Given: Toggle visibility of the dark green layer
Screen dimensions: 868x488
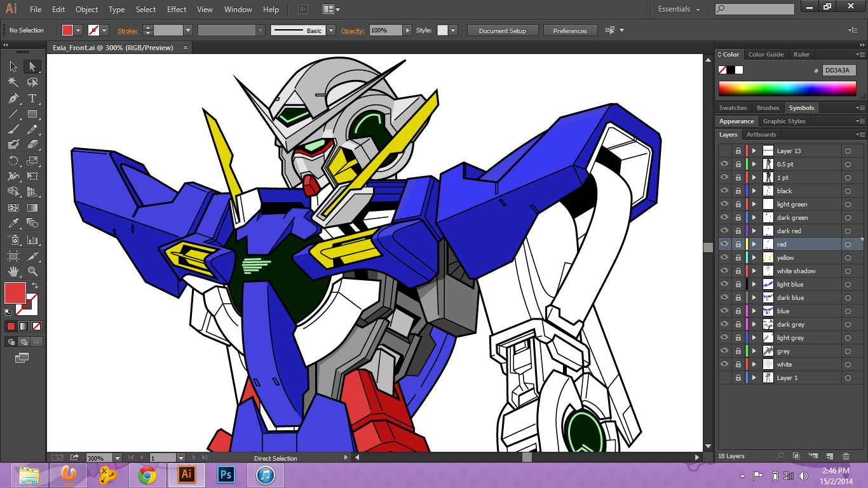Looking at the screenshot, I should [724, 217].
